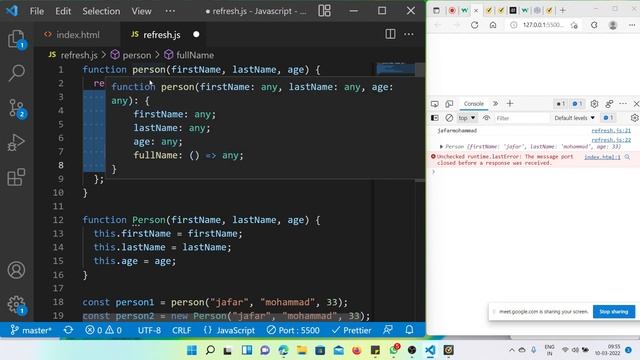Click the browser address bar 127.0.0.1:5500

pos(543,25)
